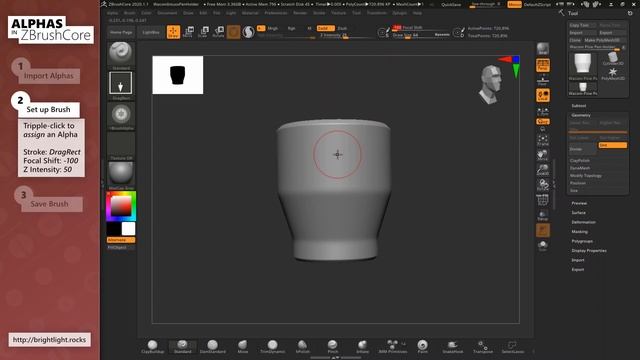Screen dimensions: 640x360
Task: Click the alpha preview thumbnail in canvas
Action: pyautogui.click(x=178, y=75)
